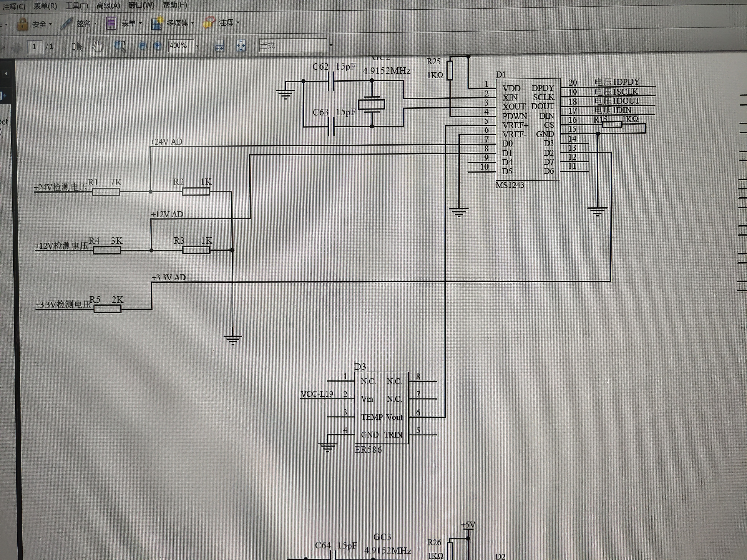Collapse the left navigation pane arrow

tap(5, 73)
